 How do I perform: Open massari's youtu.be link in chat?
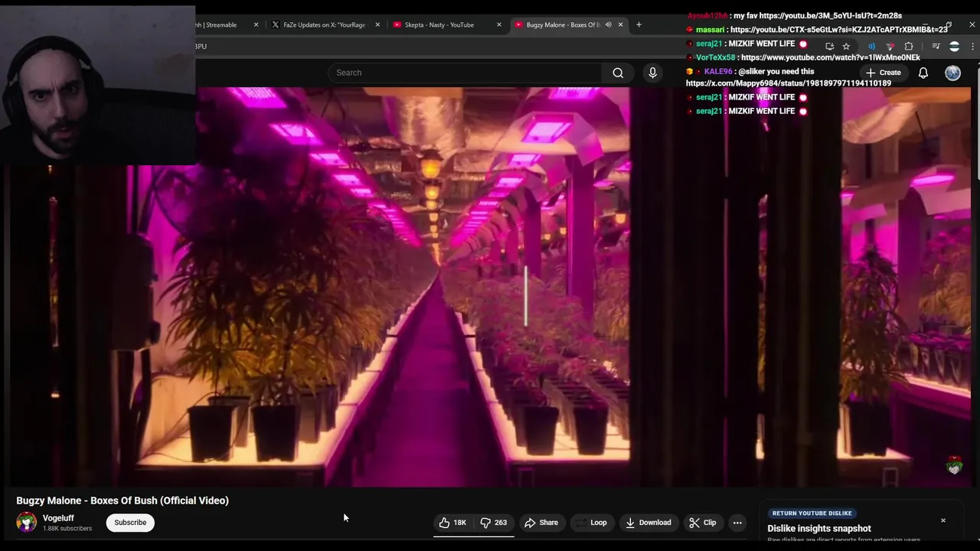coord(839,30)
